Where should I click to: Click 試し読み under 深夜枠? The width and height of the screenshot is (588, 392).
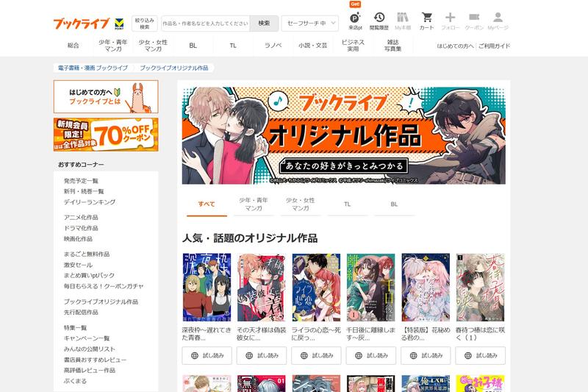point(207,356)
